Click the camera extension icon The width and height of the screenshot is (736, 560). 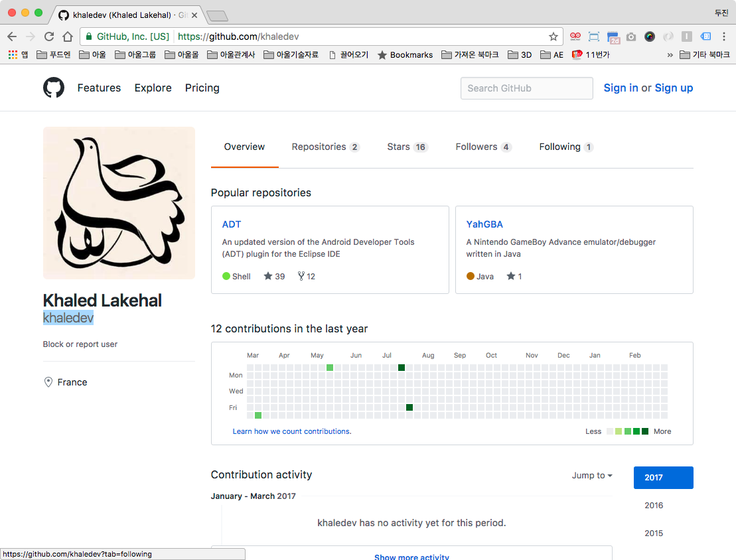(631, 36)
